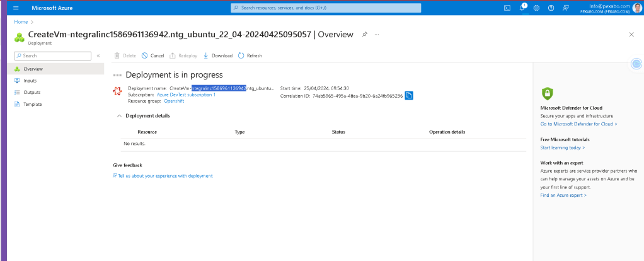Click the Start time value
This screenshot has height=261, width=644.
click(x=326, y=88)
